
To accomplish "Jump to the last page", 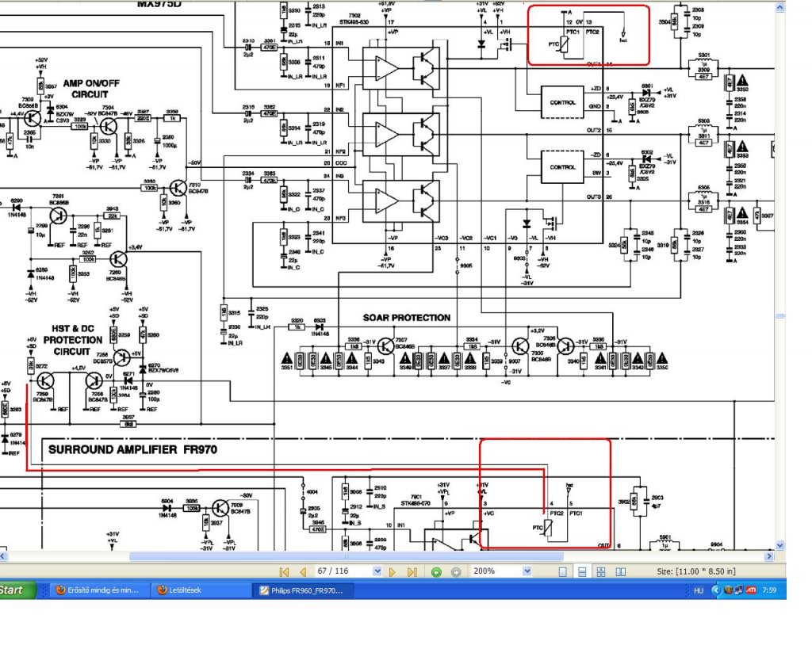I will coord(412,572).
